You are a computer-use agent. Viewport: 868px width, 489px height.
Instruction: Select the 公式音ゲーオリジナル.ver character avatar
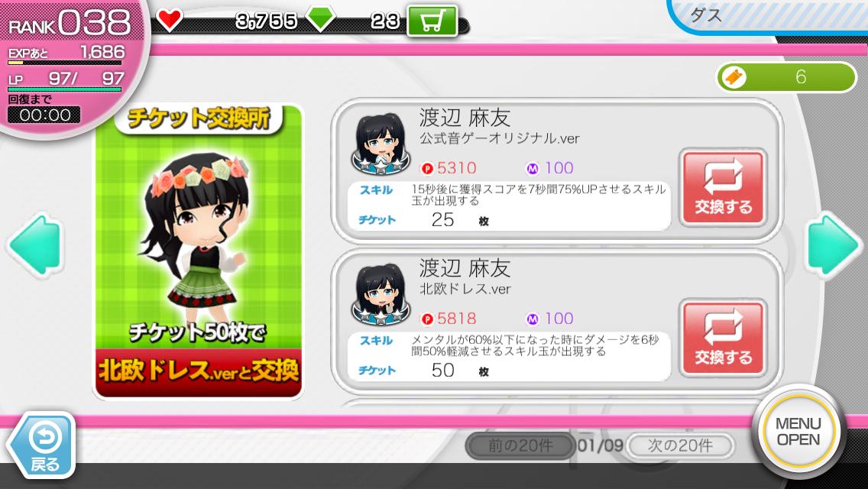point(381,145)
